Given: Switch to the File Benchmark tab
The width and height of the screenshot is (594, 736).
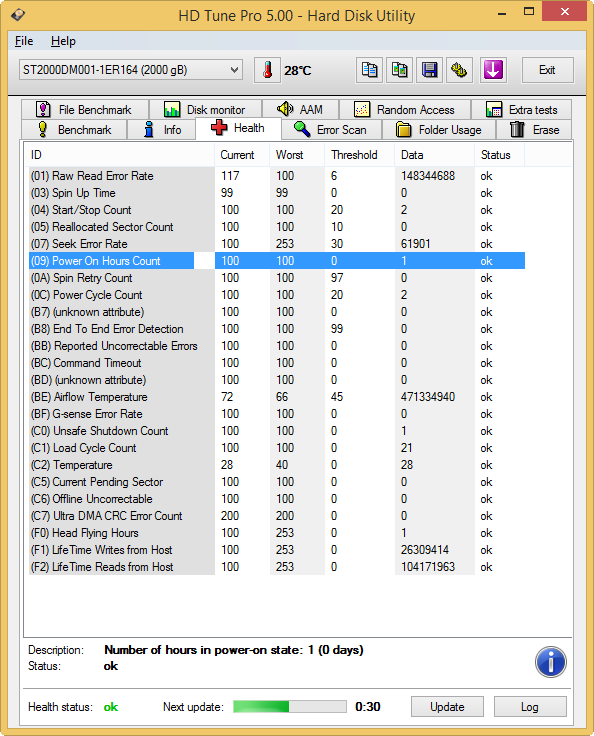Looking at the screenshot, I should [x=85, y=110].
